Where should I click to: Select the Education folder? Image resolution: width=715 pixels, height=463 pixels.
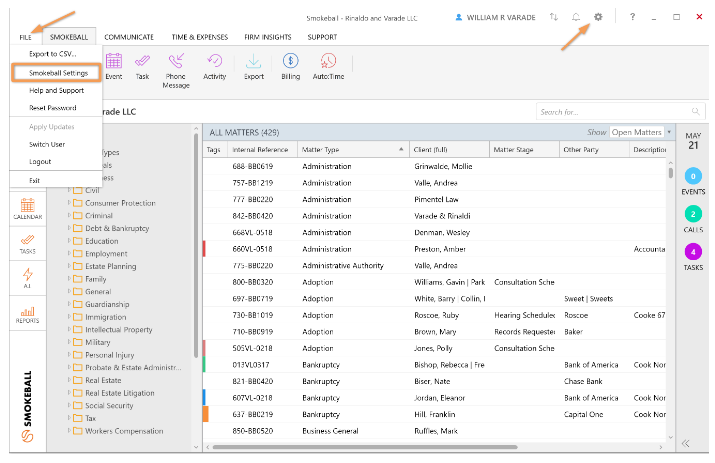click(x=101, y=241)
